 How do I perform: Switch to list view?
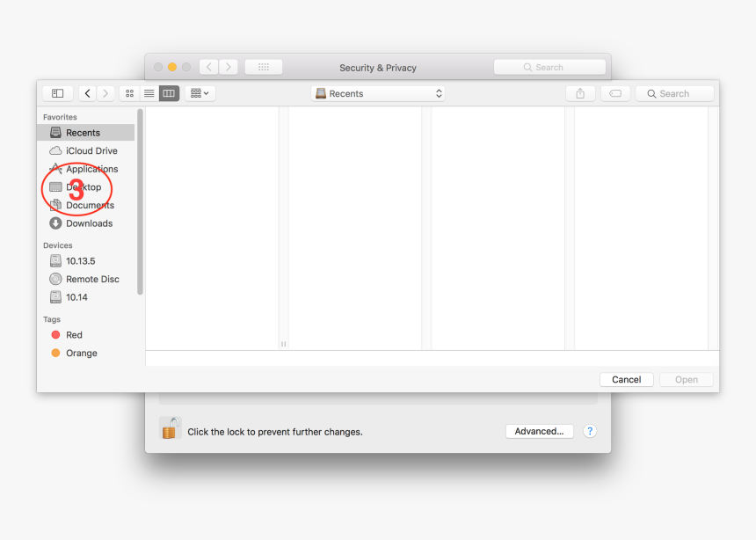(x=149, y=92)
